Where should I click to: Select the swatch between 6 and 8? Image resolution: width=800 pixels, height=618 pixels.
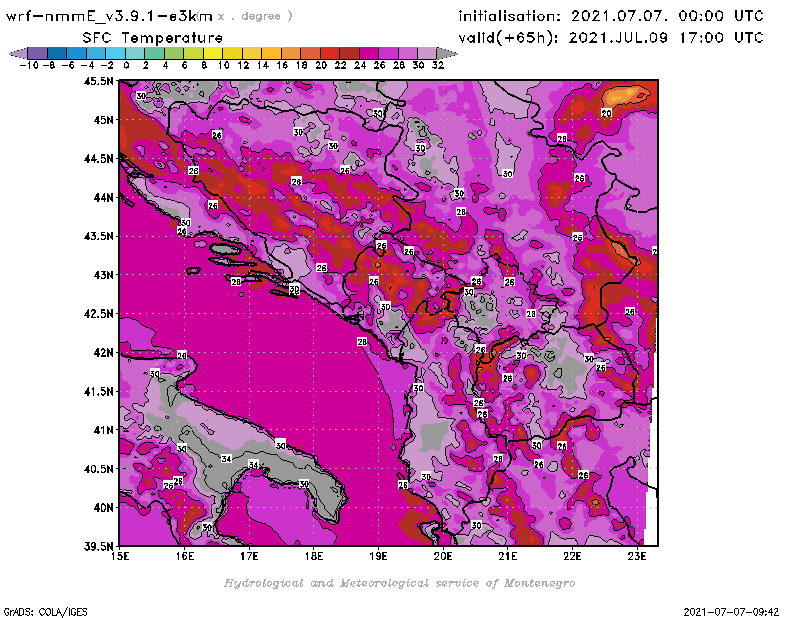point(193,53)
